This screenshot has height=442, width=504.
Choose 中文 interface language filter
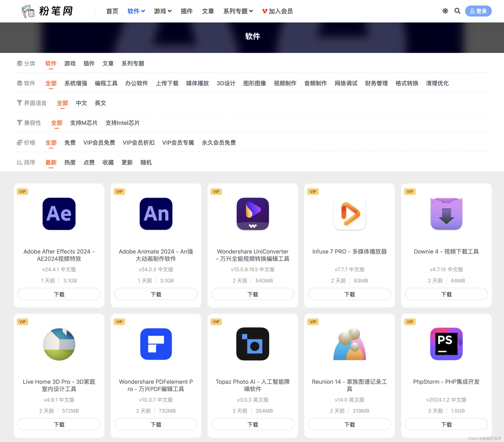pyautogui.click(x=81, y=103)
